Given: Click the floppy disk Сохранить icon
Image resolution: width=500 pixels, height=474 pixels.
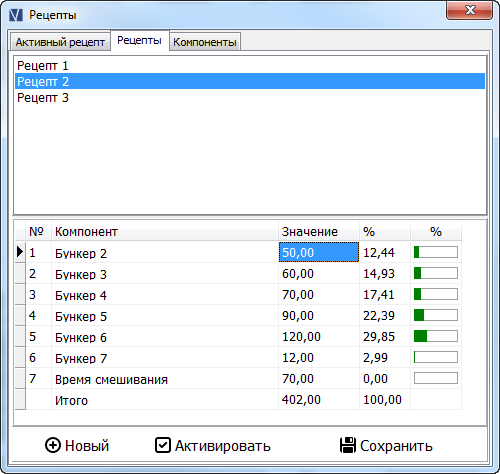Looking at the screenshot, I should coord(348,445).
